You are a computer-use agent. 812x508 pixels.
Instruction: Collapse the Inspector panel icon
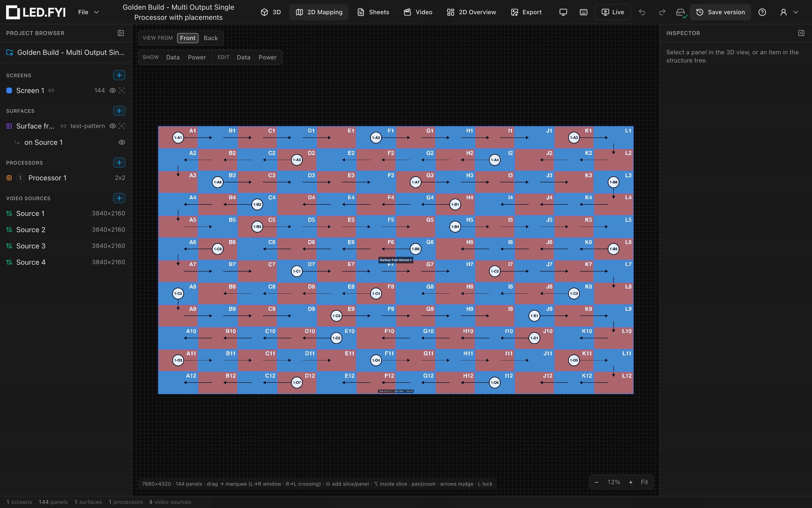click(x=801, y=33)
